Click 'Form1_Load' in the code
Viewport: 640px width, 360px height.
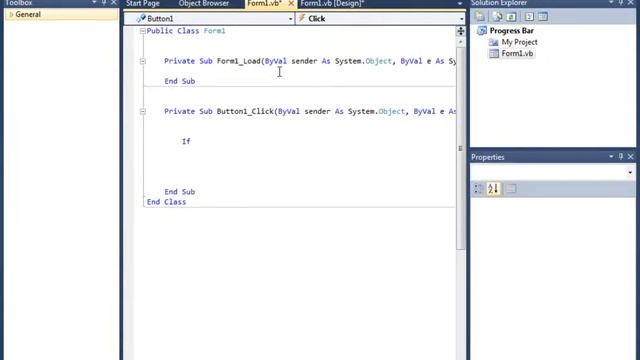pos(239,61)
